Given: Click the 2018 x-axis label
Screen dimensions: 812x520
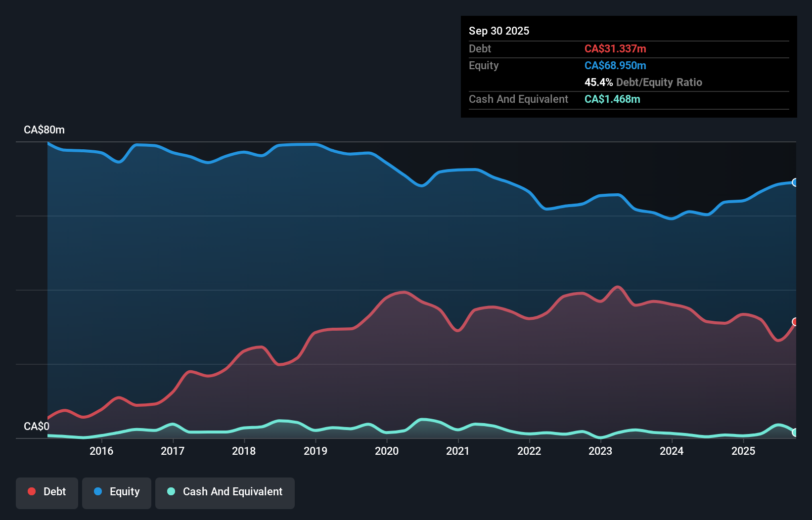Looking at the screenshot, I should 244,451.
